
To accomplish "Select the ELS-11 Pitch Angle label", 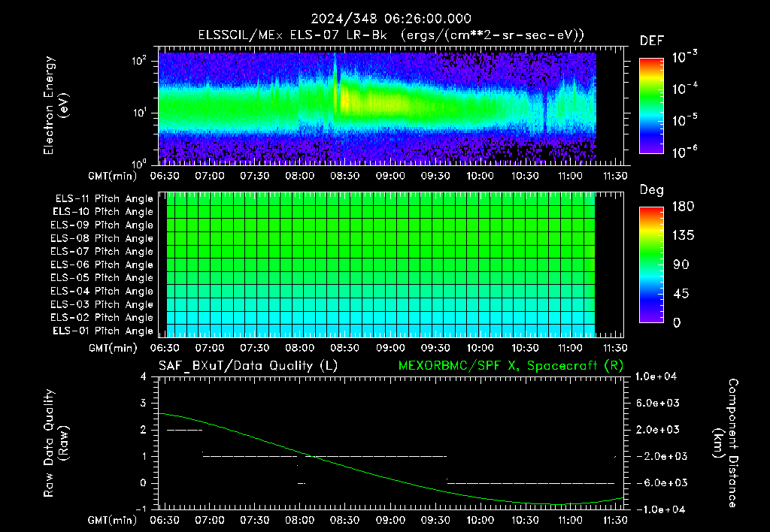I will (x=104, y=199).
